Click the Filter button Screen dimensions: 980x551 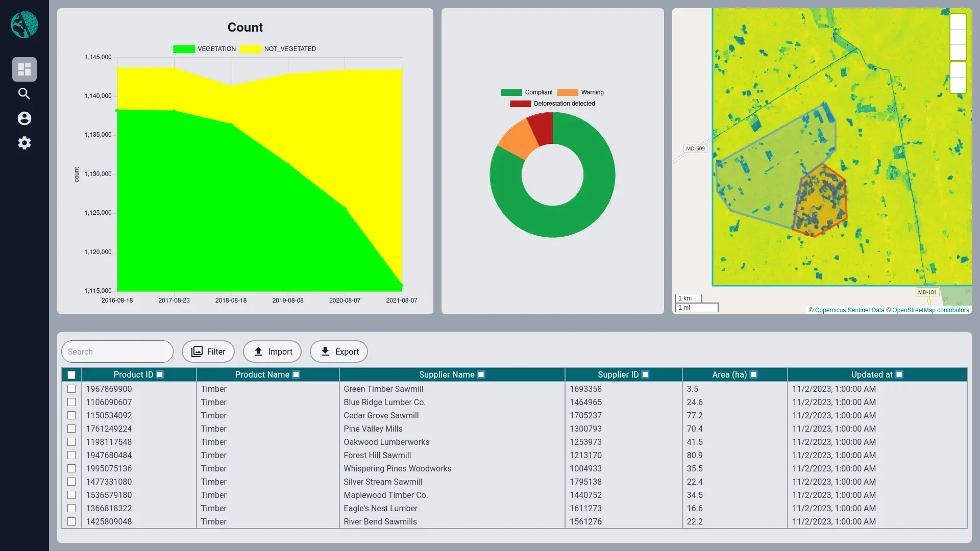208,352
